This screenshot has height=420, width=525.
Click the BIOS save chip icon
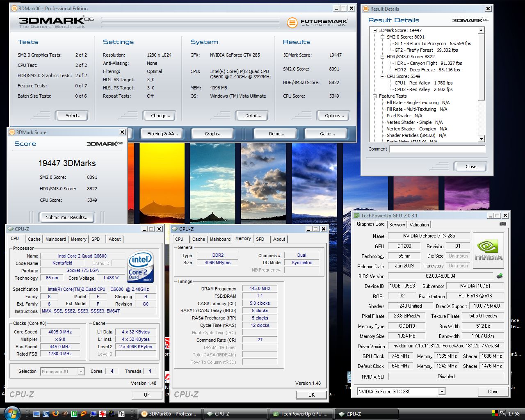click(500, 276)
